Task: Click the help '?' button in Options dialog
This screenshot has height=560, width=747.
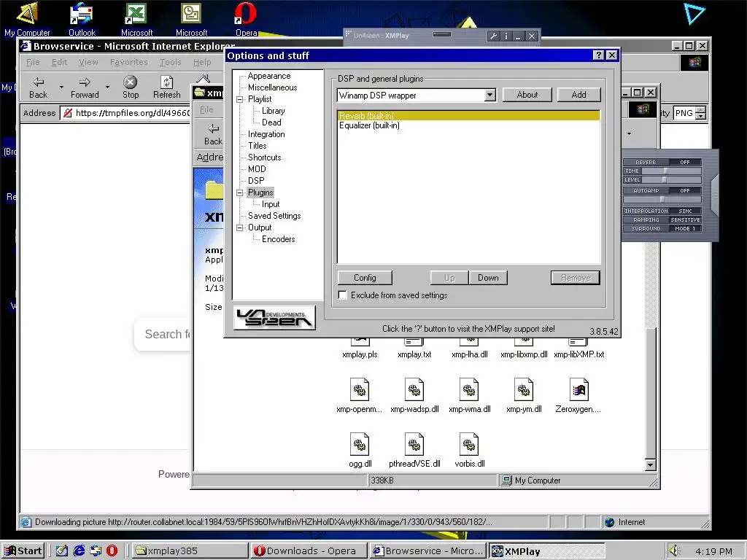Action: pos(599,55)
